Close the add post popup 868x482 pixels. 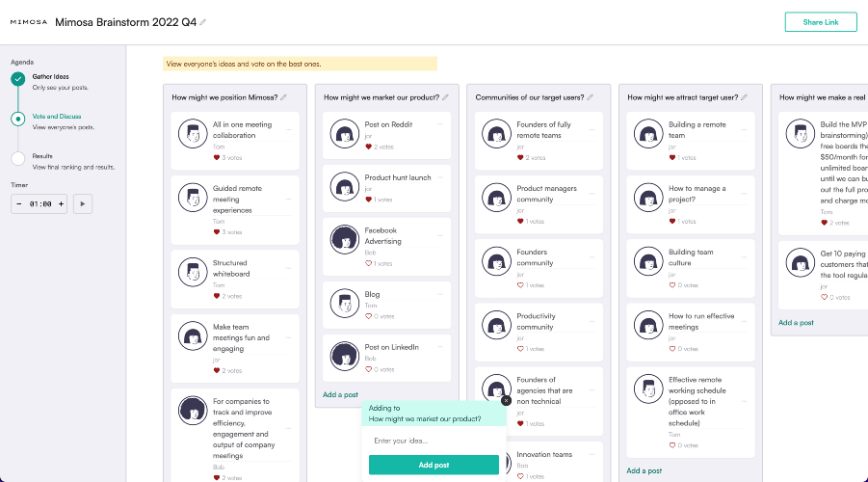pos(506,401)
